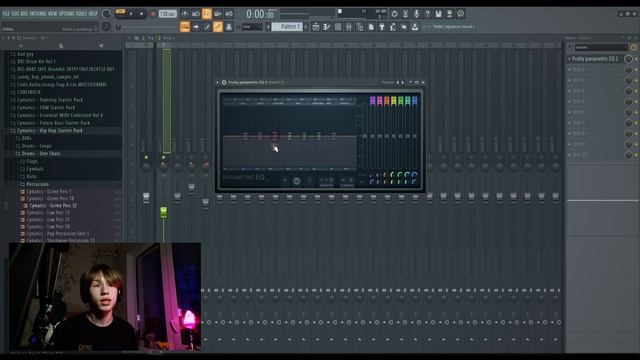Mute the selected green mixer insert LED
The height and width of the screenshot is (360, 640).
163,158
